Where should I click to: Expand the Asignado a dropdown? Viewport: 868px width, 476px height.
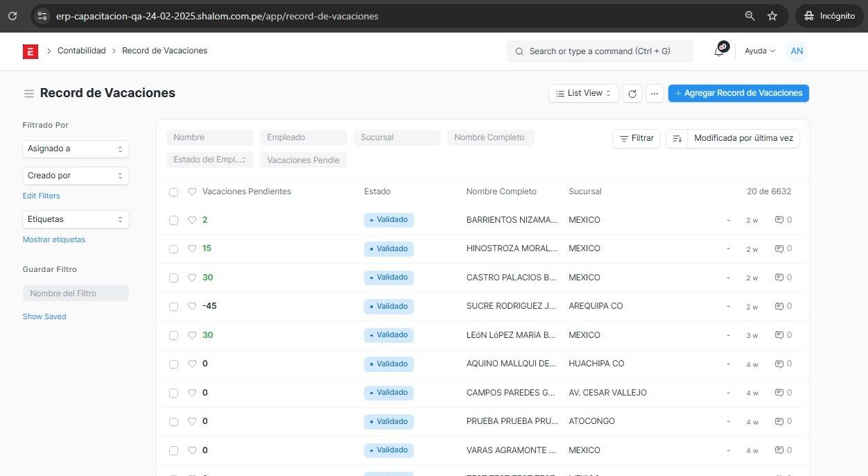point(76,148)
